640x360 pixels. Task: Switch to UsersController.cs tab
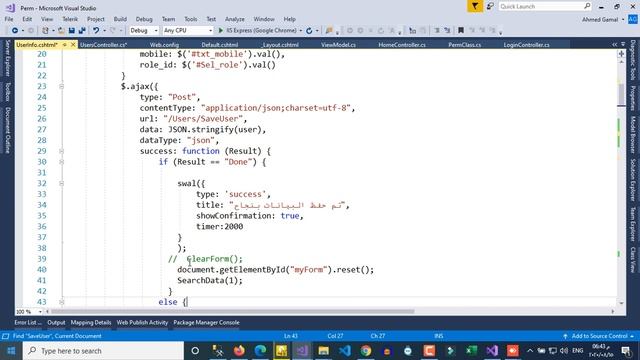104,45
